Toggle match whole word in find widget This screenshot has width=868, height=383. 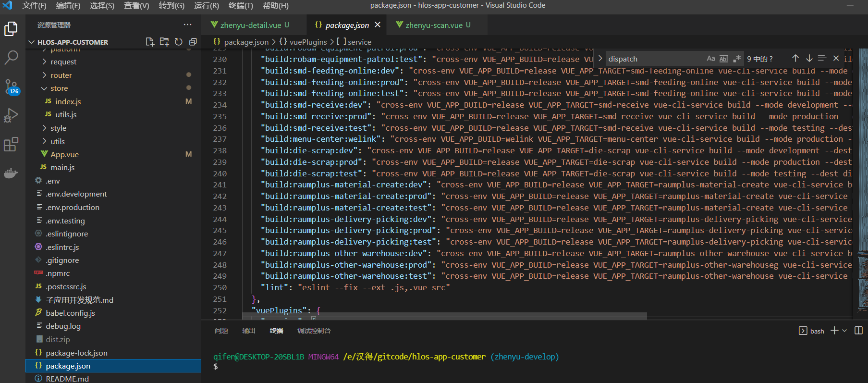coord(724,59)
